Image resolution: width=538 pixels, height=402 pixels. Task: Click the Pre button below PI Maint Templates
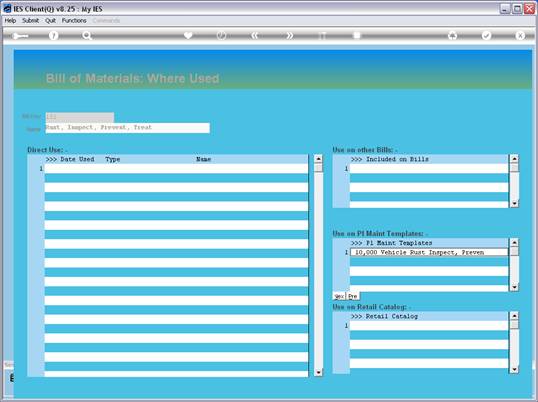tap(353, 296)
